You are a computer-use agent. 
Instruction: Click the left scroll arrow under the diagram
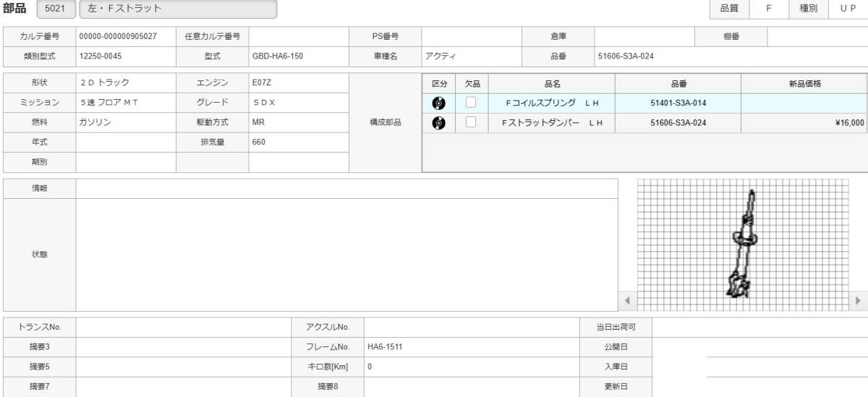[627, 300]
